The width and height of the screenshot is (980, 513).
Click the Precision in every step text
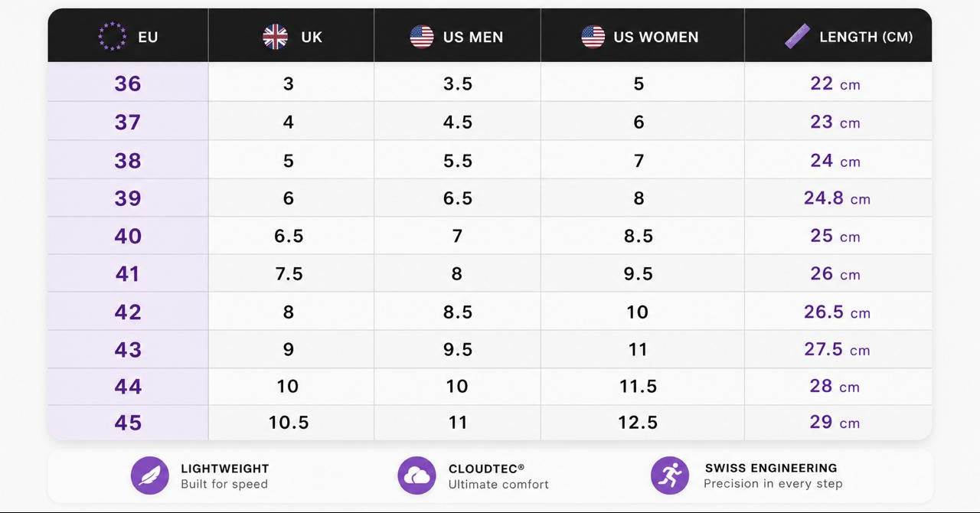tap(773, 484)
